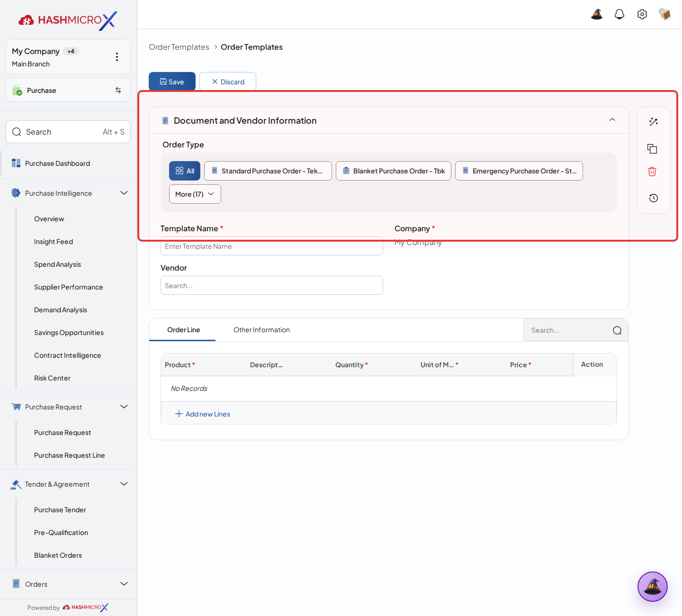
Task: Switch to the Order Line tab
Action: (x=183, y=330)
